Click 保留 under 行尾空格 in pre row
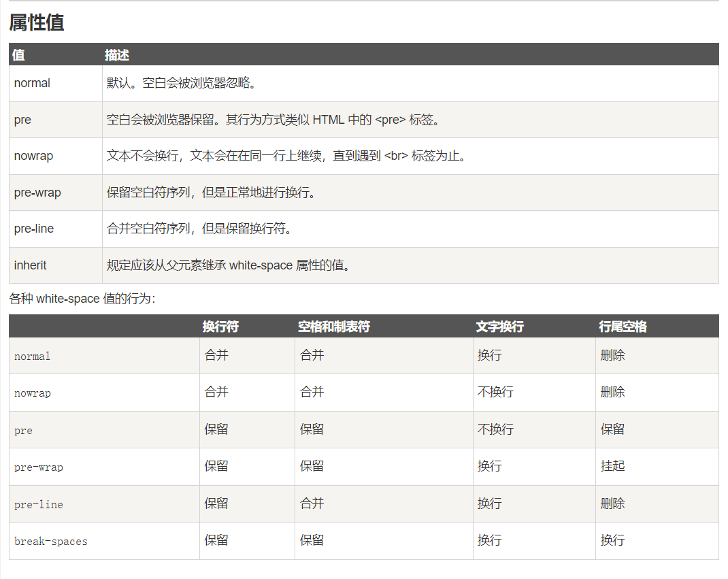This screenshot has width=728, height=579. point(612,429)
